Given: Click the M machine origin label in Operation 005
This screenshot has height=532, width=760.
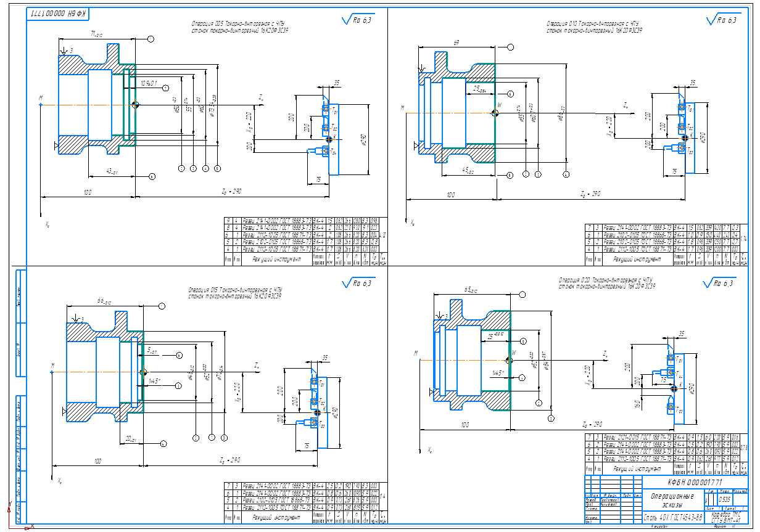Looking at the screenshot, I should coord(41,97).
